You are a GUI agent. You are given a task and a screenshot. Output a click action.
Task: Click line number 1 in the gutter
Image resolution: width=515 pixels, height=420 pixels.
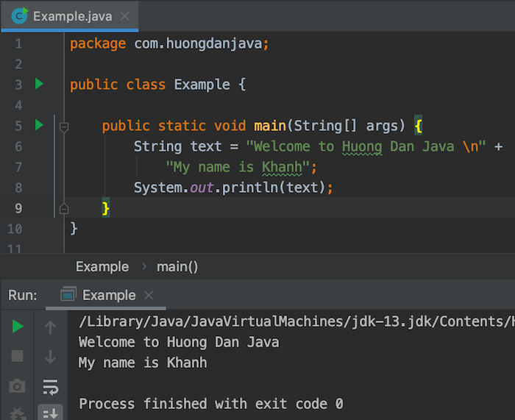point(18,43)
